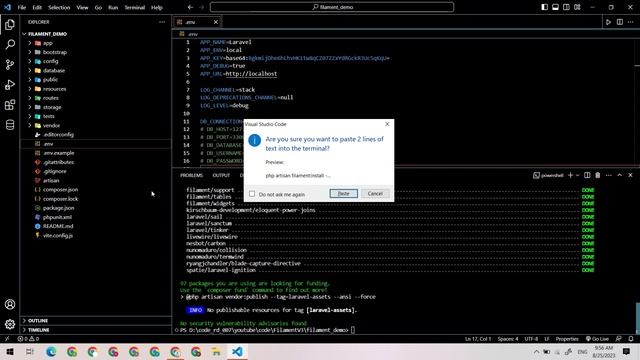Open File Explorer from the taskbar
Viewport: 640px width, 360px height.
216,351
